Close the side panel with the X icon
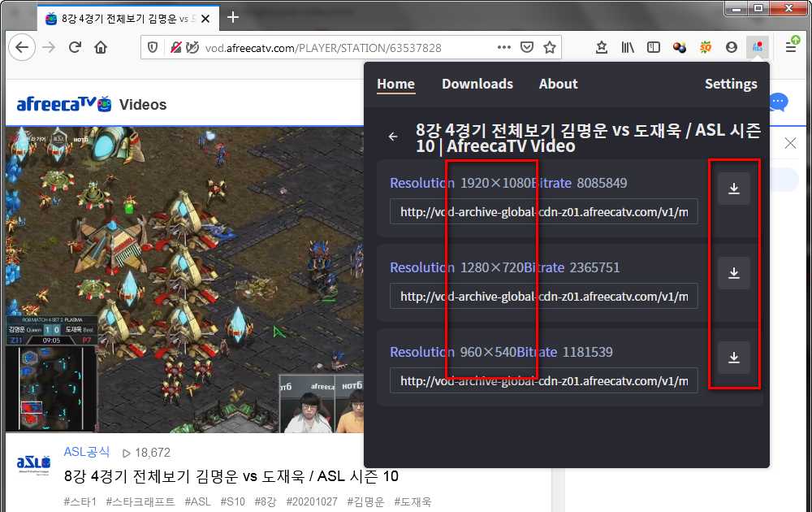Screen dimensions: 812x512 tap(790, 143)
